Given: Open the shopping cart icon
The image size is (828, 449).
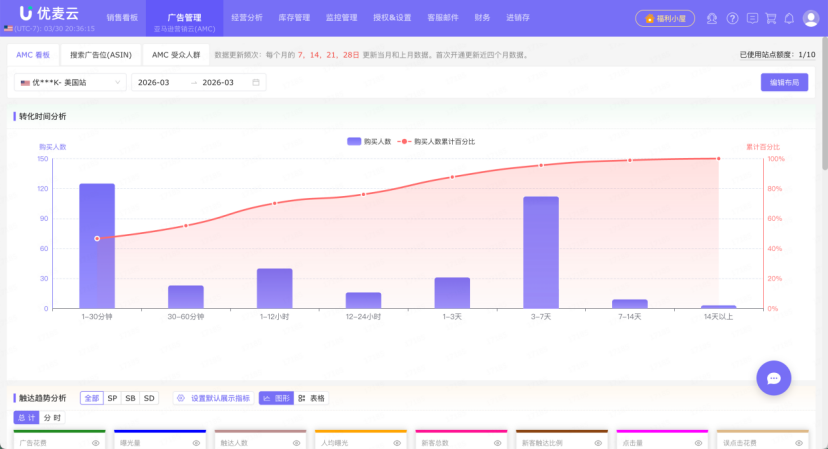Looking at the screenshot, I should [770, 18].
